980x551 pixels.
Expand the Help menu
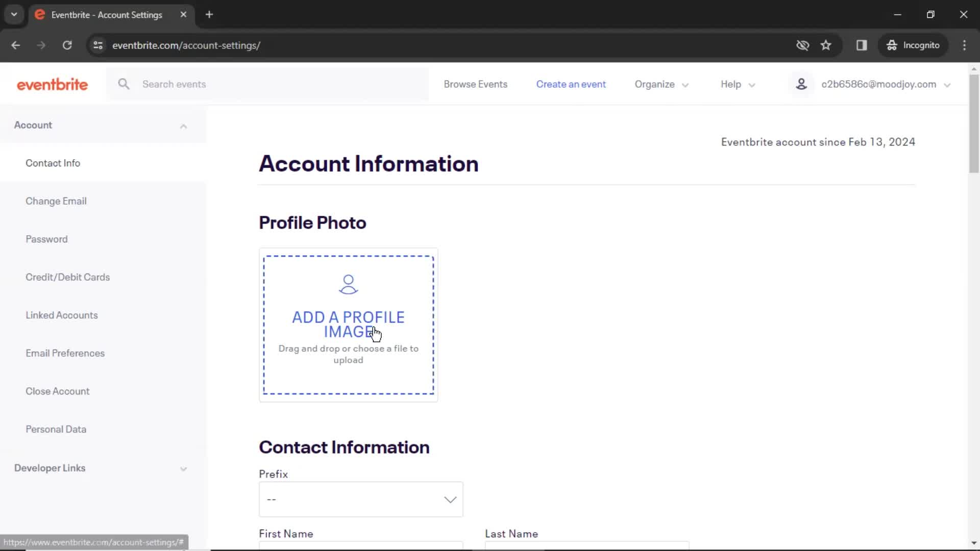738,85
